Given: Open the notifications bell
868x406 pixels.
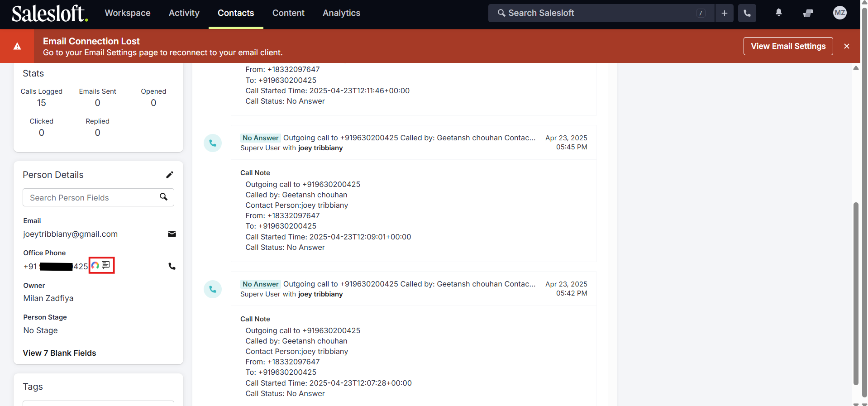Looking at the screenshot, I should coord(779,13).
